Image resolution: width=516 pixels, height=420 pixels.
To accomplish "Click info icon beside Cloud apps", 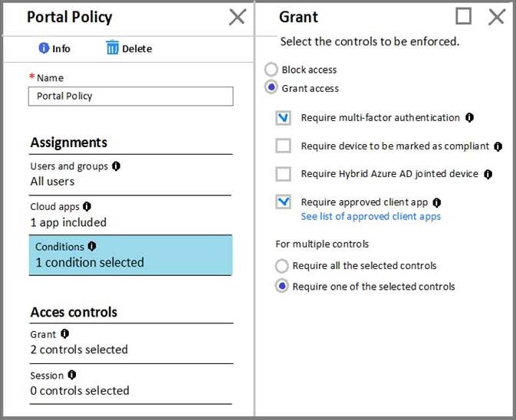I will click(87, 207).
